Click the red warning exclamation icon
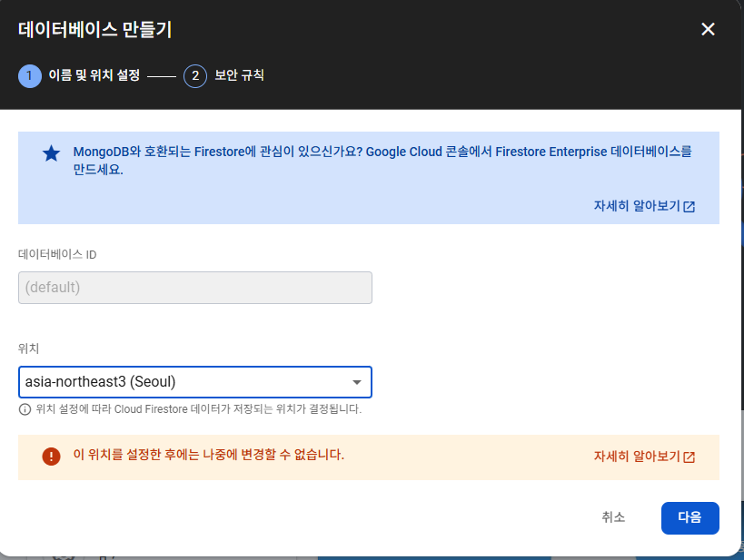The image size is (744, 560). (51, 457)
